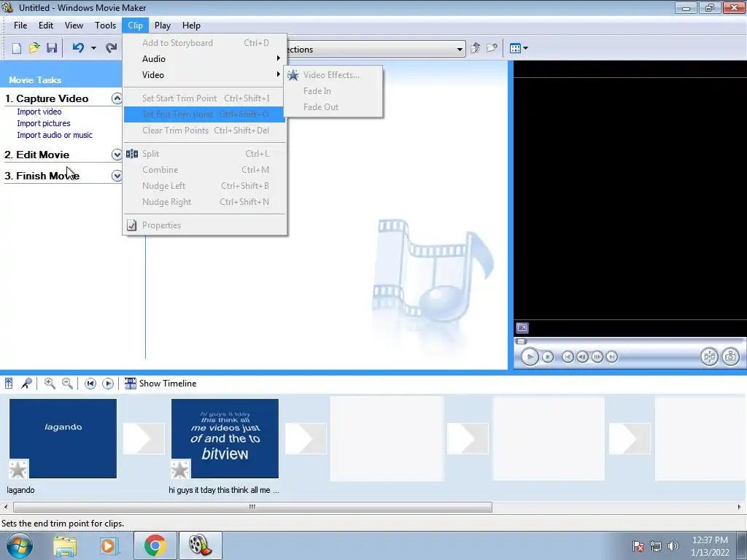Collapse the Capture Video section
This screenshot has width=747, height=560.
(117, 98)
